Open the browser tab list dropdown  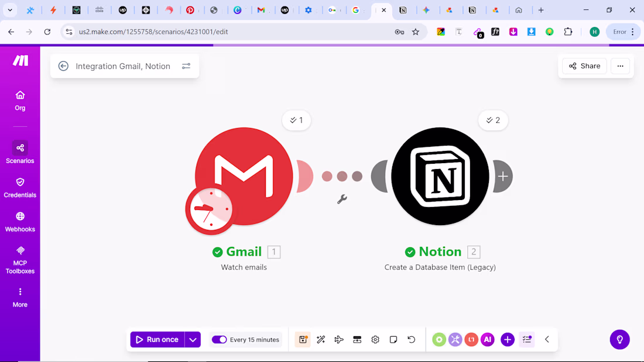(x=10, y=11)
